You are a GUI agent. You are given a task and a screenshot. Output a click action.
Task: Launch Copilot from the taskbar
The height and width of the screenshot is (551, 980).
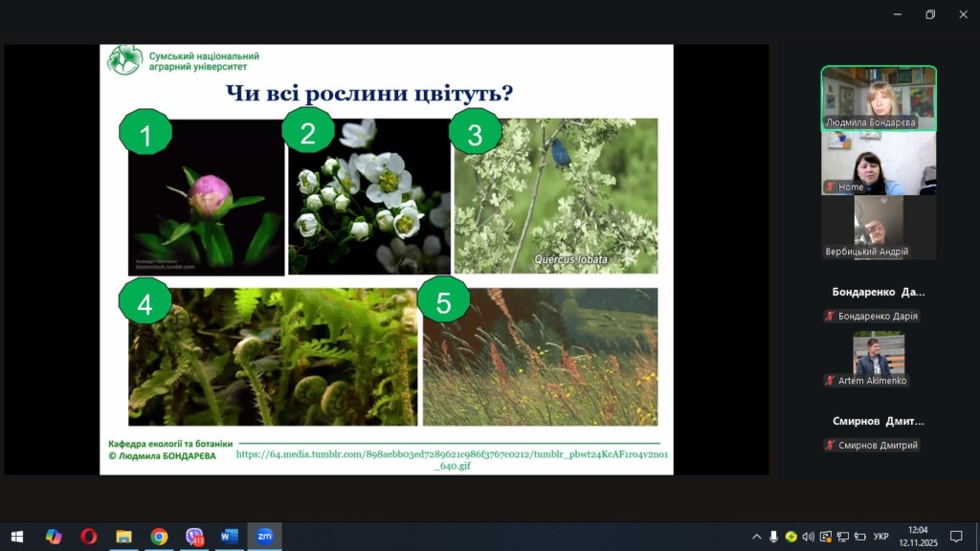click(54, 537)
